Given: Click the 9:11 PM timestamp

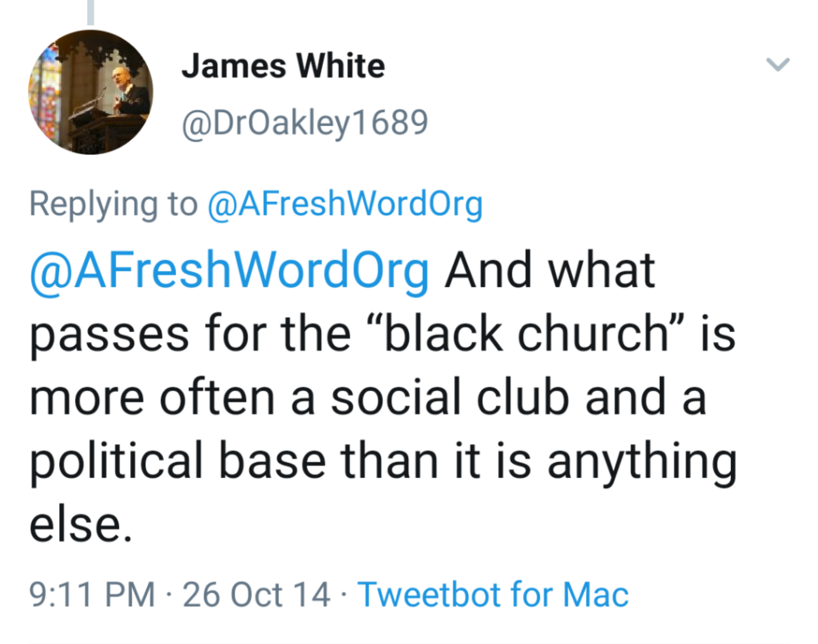Looking at the screenshot, I should [x=92, y=594].
